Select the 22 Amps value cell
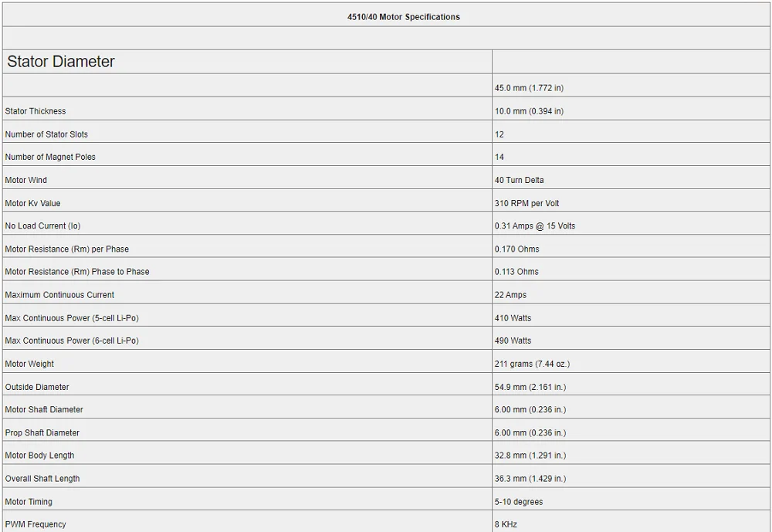Image resolution: width=772 pixels, height=532 pixels. [631, 295]
